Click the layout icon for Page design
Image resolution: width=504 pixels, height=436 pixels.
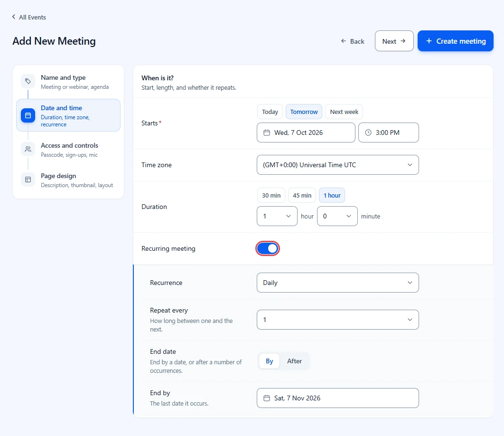(28, 180)
